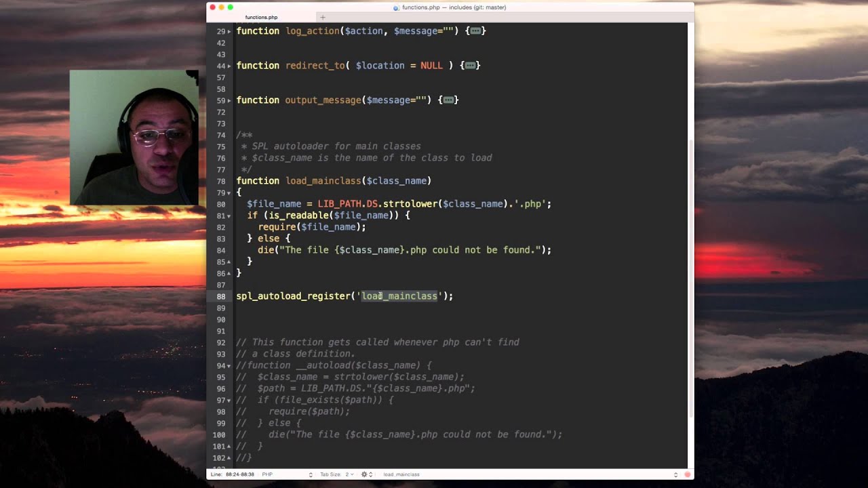
Task: Open the bundle gear menu in status bar
Action: pyautogui.click(x=367, y=474)
